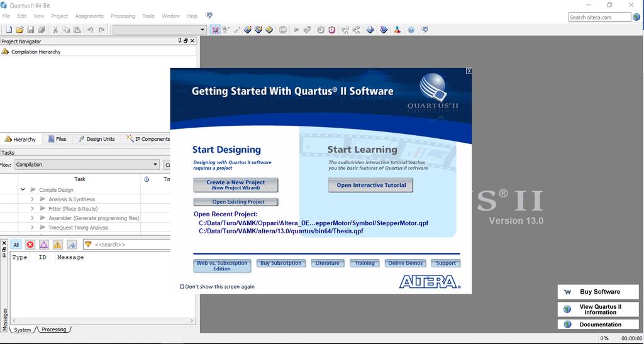Close the Messages panel with its X
Screen dimensions: 644x344
click(x=4, y=243)
